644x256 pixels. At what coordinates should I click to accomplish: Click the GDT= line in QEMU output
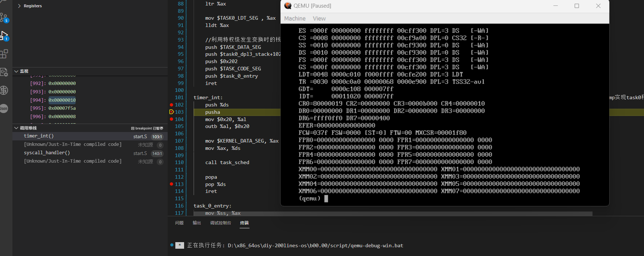click(x=346, y=89)
